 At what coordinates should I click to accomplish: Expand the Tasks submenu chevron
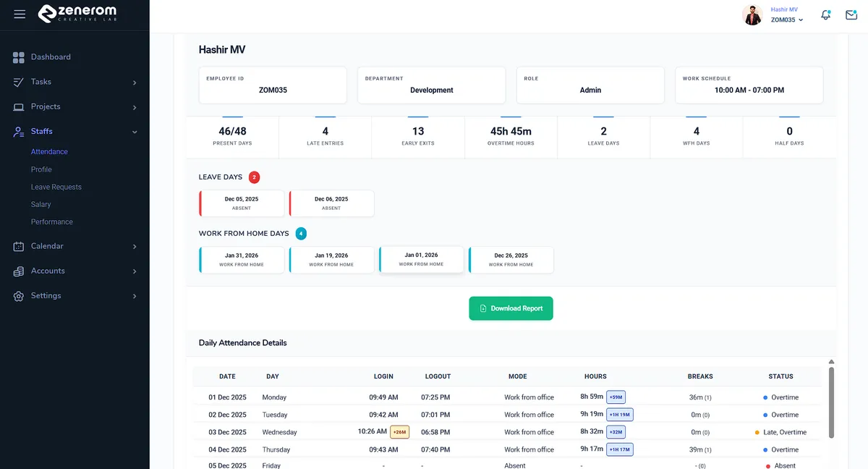pos(135,83)
